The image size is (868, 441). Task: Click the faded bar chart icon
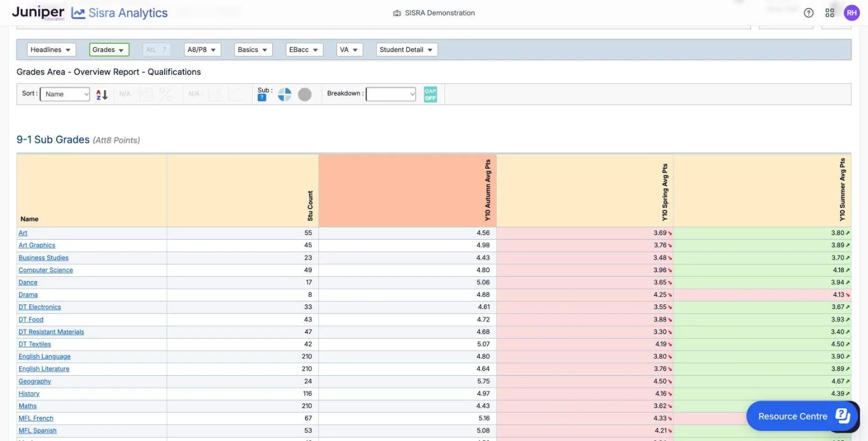click(215, 94)
